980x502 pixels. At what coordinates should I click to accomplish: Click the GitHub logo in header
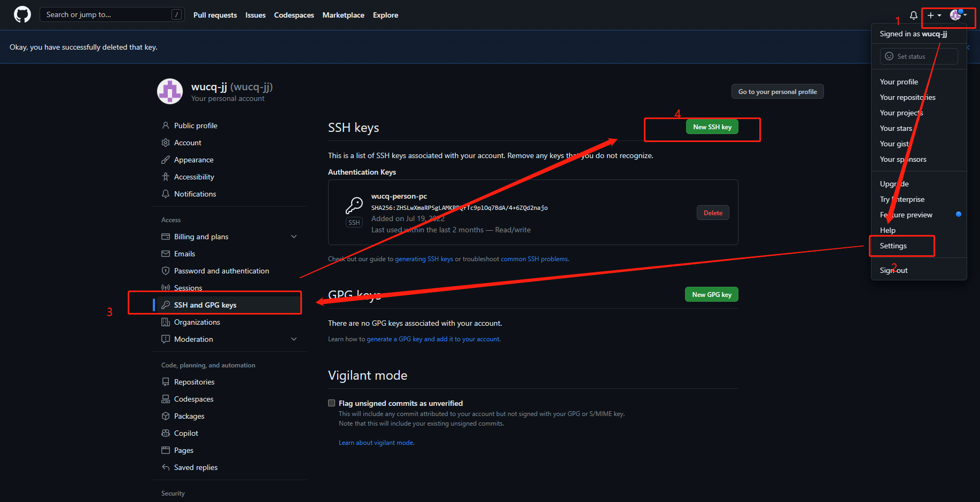tap(22, 14)
